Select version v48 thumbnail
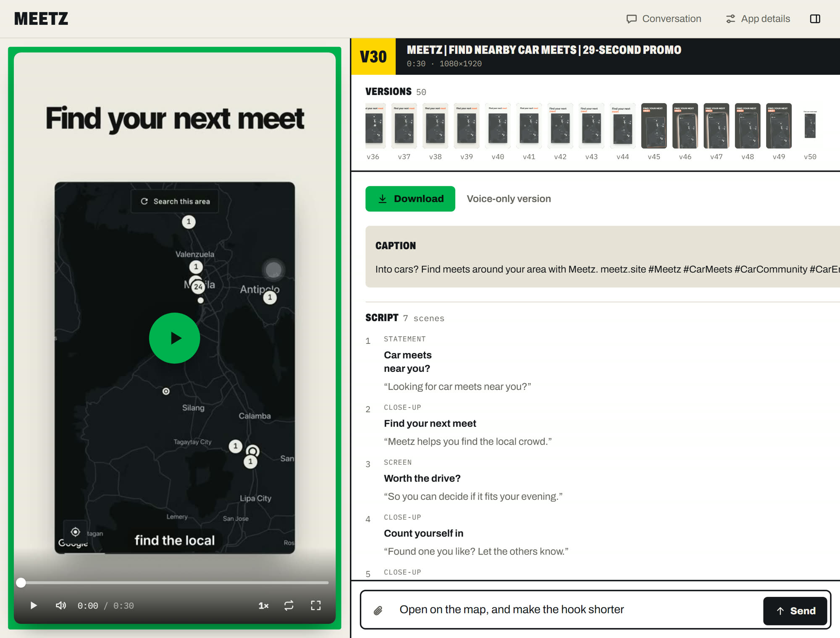840x638 pixels. pyautogui.click(x=748, y=126)
